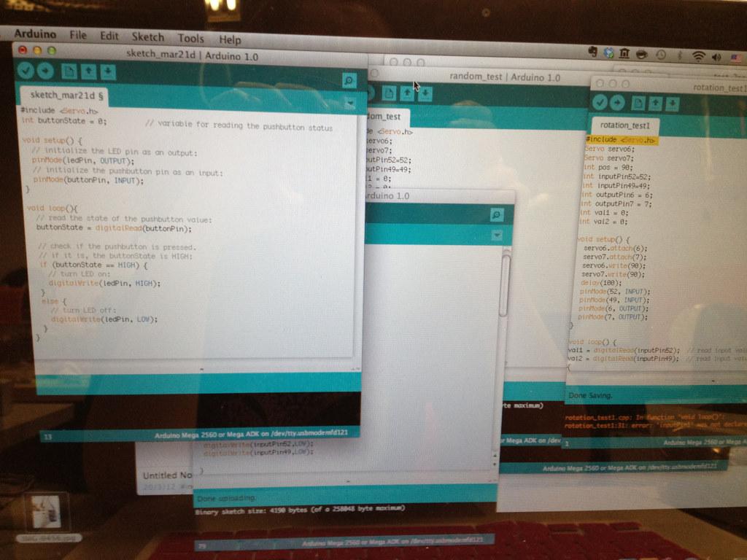This screenshot has height=560, width=747.
Task: Click highlighted #include line in rotation_test1
Action: (x=622, y=139)
